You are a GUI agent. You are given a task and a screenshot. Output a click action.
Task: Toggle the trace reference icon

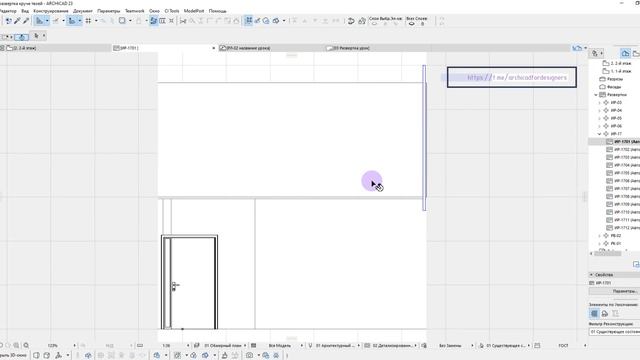(x=153, y=20)
